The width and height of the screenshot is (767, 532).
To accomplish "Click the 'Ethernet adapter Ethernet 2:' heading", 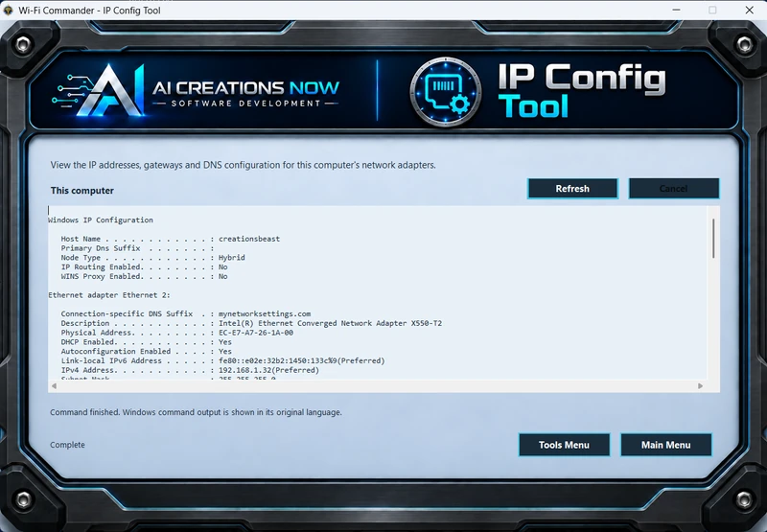I will [x=109, y=295].
